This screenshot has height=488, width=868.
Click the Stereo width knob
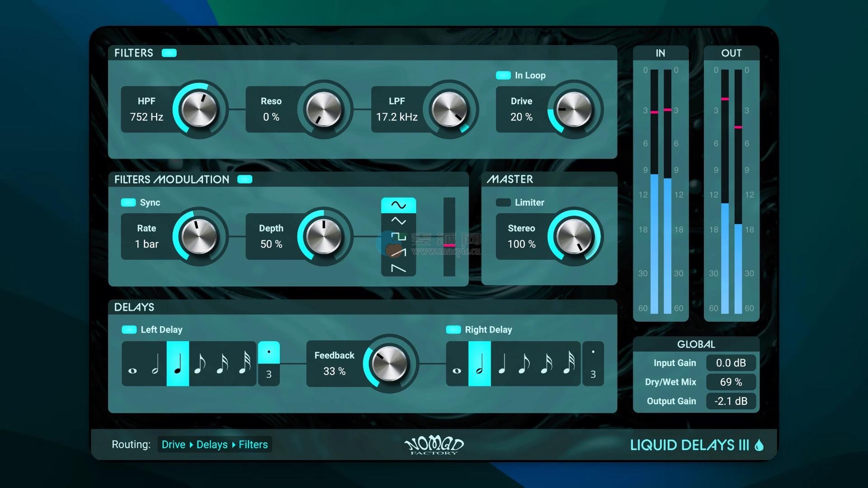tap(574, 237)
